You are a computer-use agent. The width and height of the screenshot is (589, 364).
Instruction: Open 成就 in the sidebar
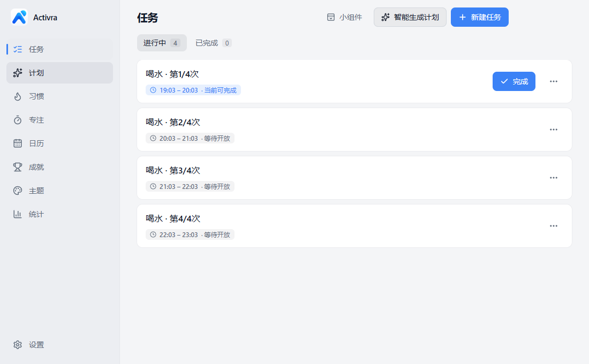click(x=60, y=167)
